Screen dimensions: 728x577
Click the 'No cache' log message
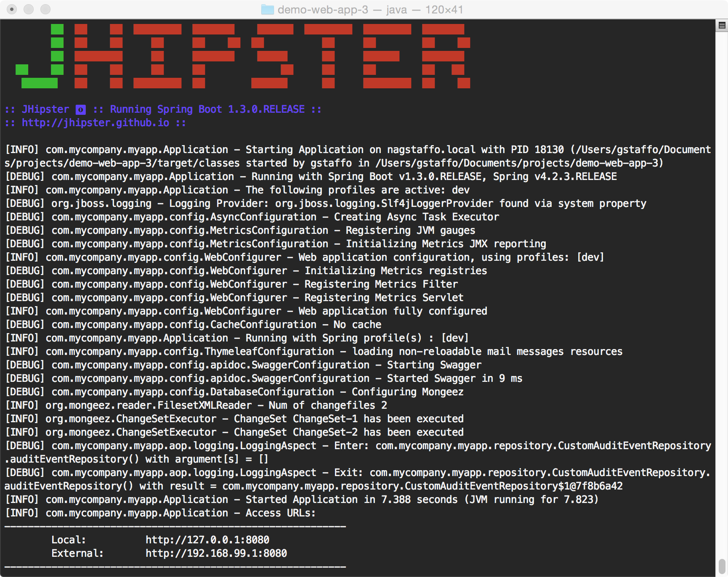click(x=358, y=325)
